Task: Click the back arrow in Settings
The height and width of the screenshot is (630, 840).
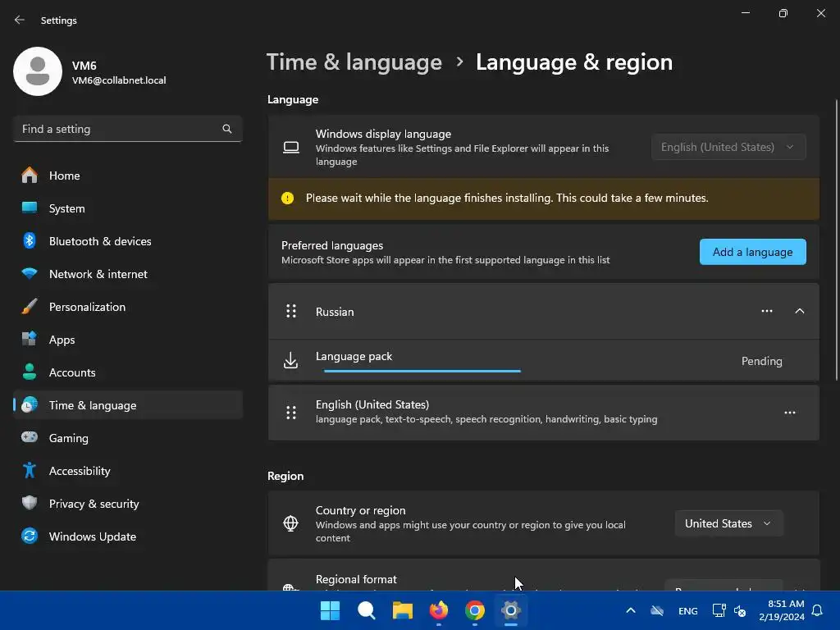Action: click(20, 20)
